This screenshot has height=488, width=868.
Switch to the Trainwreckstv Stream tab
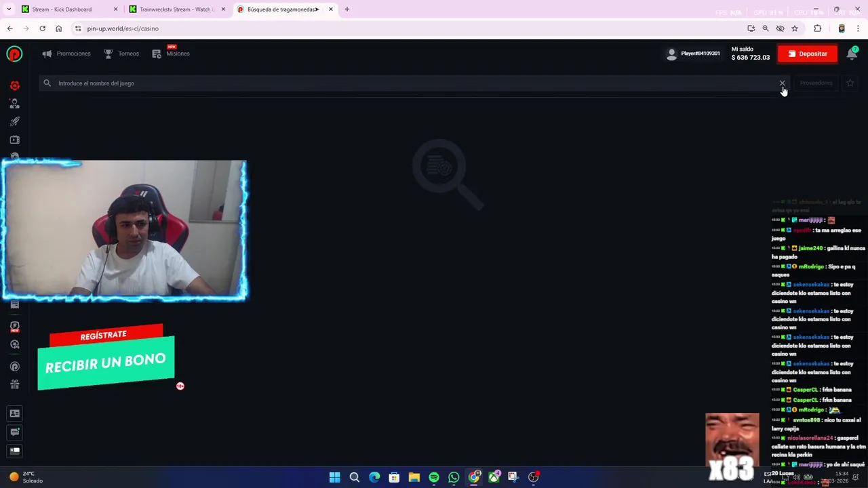coord(176,9)
